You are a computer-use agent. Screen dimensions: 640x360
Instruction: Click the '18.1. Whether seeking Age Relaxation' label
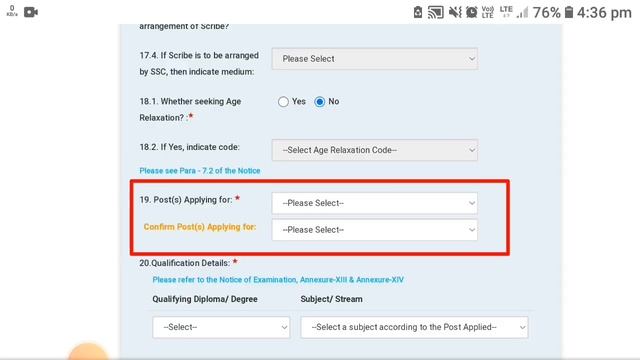pos(190,109)
